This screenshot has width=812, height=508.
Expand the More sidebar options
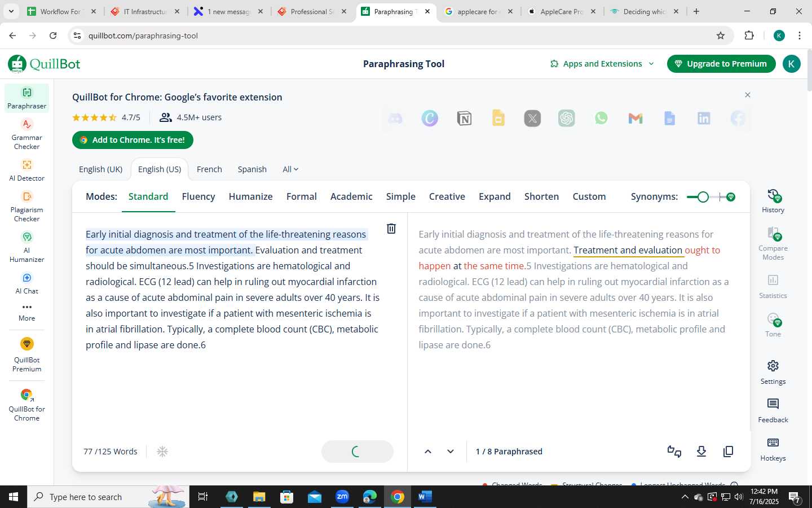click(27, 312)
